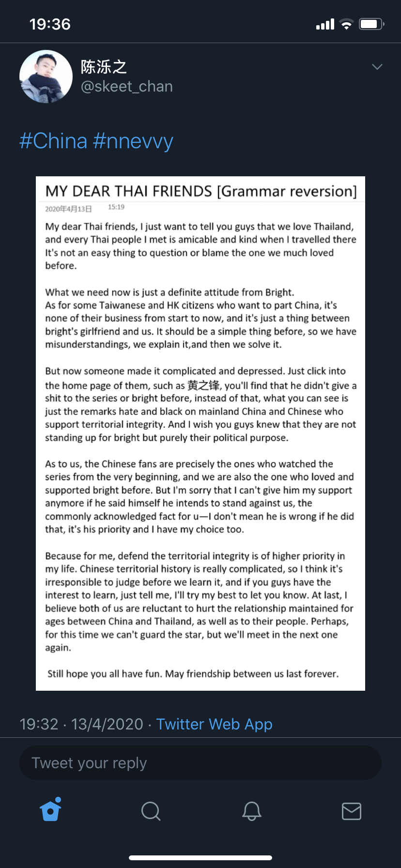401x868 pixels.
Task: Tap the 19:36 status bar clock
Action: tap(50, 24)
